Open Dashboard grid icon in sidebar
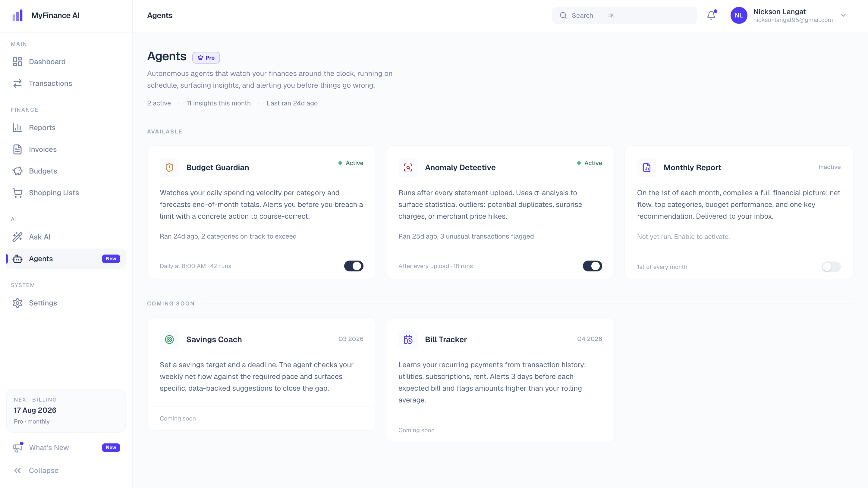This screenshot has height=488, width=868. click(x=17, y=62)
